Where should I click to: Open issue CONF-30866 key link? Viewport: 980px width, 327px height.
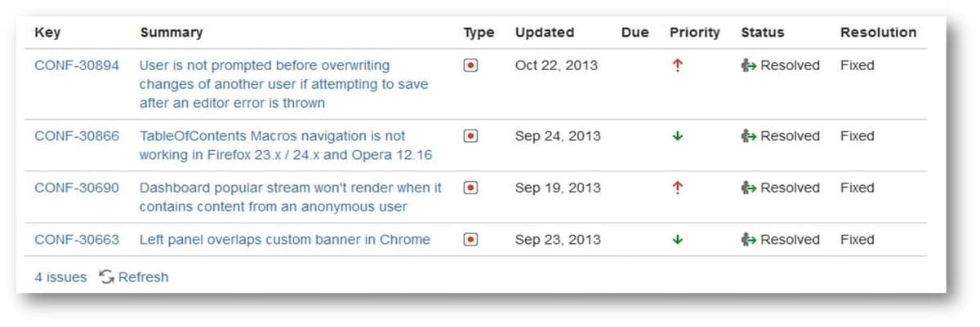click(x=76, y=136)
